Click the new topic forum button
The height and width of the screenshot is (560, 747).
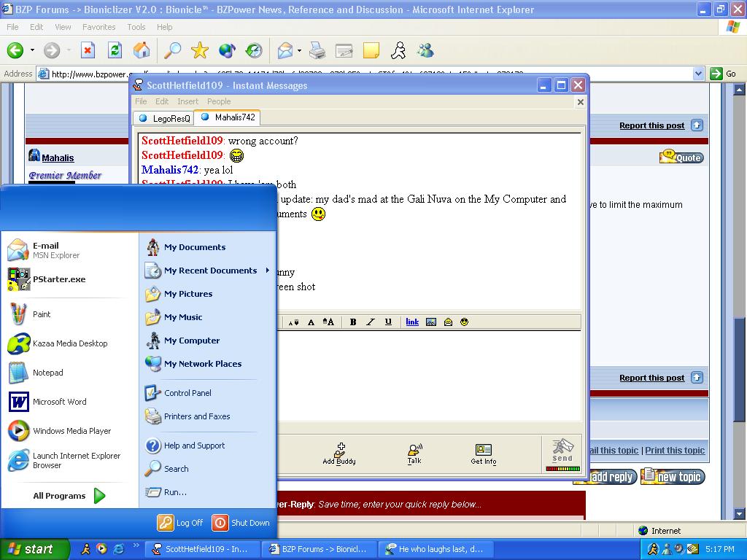pyautogui.click(x=673, y=476)
